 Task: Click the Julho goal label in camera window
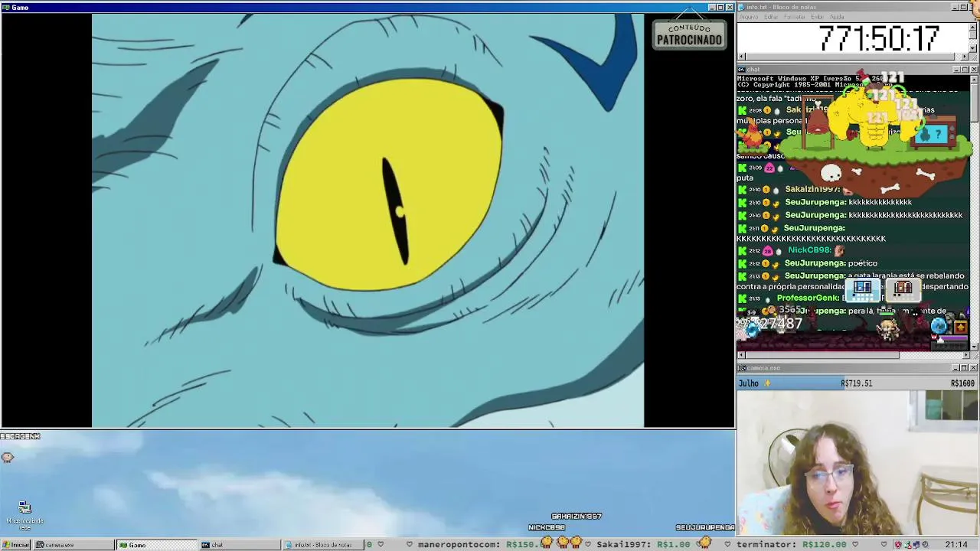click(749, 383)
